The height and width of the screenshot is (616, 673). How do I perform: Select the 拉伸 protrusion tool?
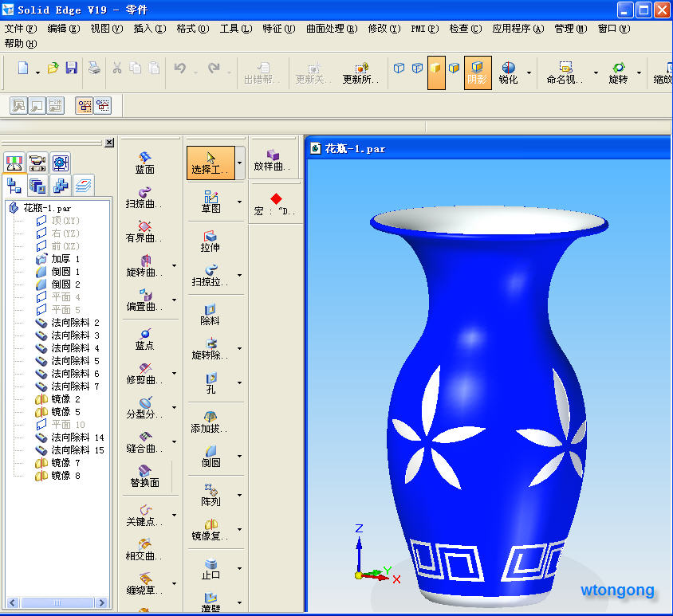pos(211,241)
